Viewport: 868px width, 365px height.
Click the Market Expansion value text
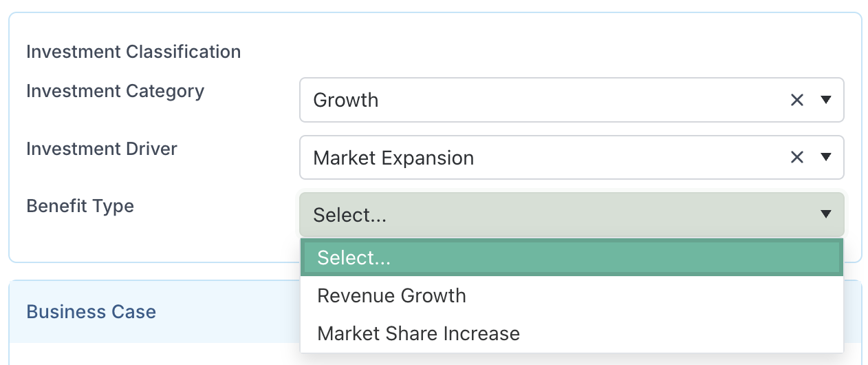point(393,158)
